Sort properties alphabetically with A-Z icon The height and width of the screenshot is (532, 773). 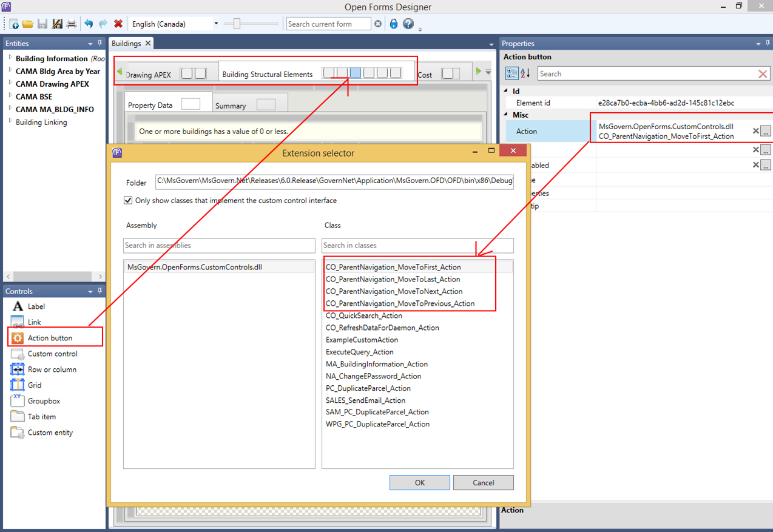tap(525, 73)
